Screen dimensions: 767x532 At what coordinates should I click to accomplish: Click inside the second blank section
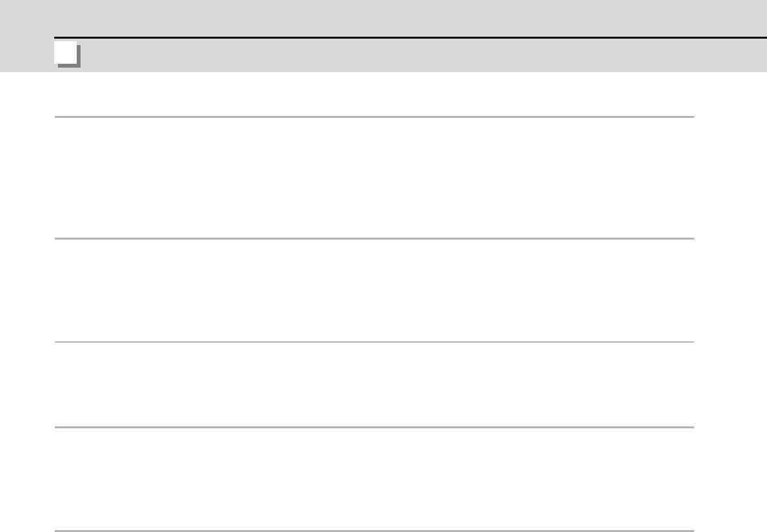[374, 290]
